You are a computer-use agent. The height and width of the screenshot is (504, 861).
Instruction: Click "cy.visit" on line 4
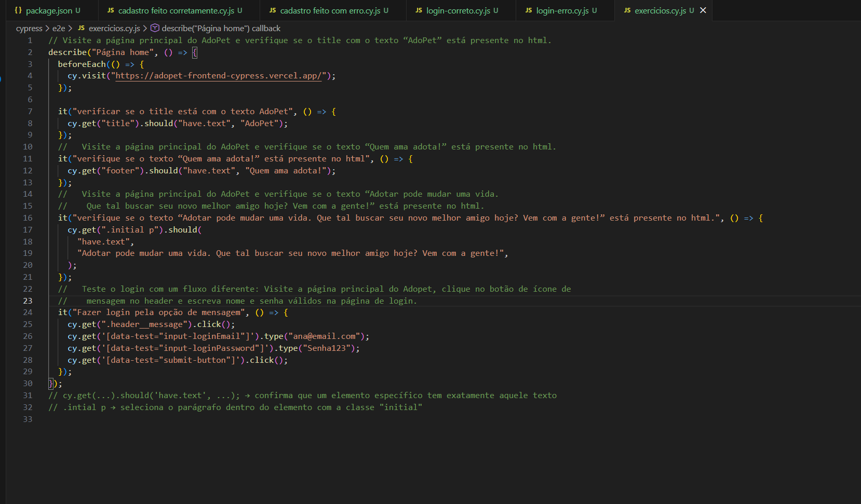[x=87, y=76]
